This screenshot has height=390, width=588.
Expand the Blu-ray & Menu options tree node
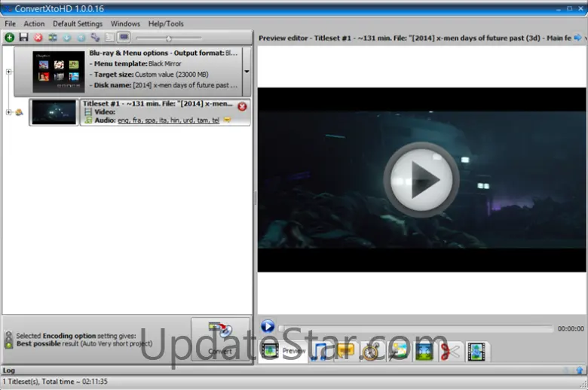click(8, 72)
